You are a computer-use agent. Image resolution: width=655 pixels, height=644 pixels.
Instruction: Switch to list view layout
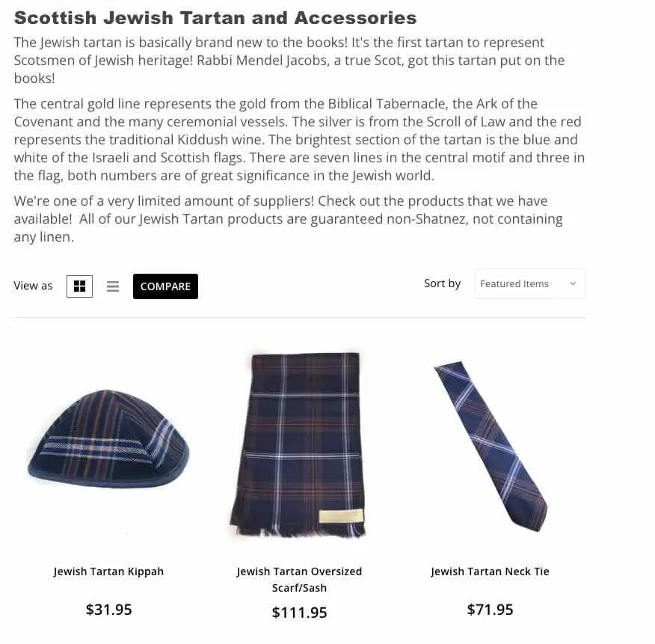point(113,286)
